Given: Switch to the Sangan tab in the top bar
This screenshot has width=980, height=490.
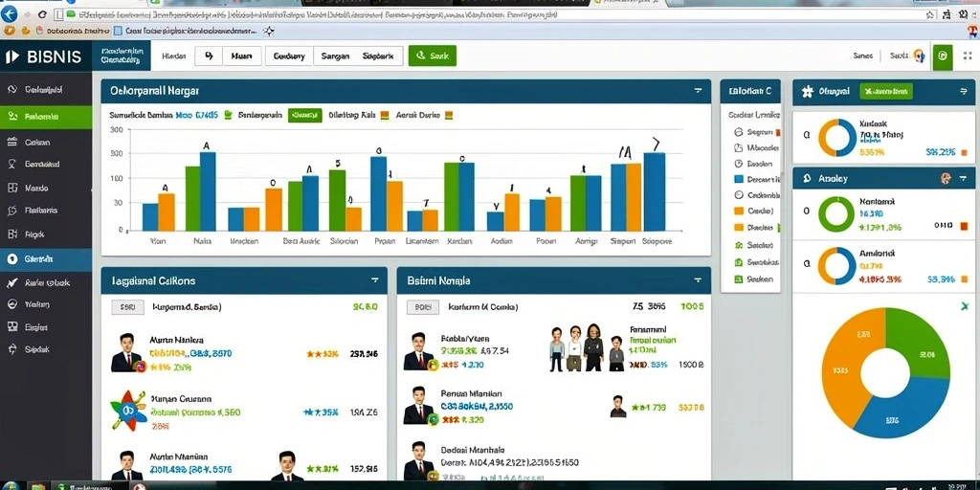Looking at the screenshot, I should pyautogui.click(x=335, y=56).
